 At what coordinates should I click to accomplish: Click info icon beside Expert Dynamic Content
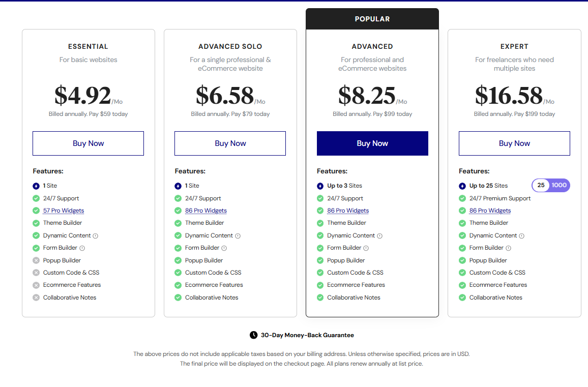tap(522, 236)
